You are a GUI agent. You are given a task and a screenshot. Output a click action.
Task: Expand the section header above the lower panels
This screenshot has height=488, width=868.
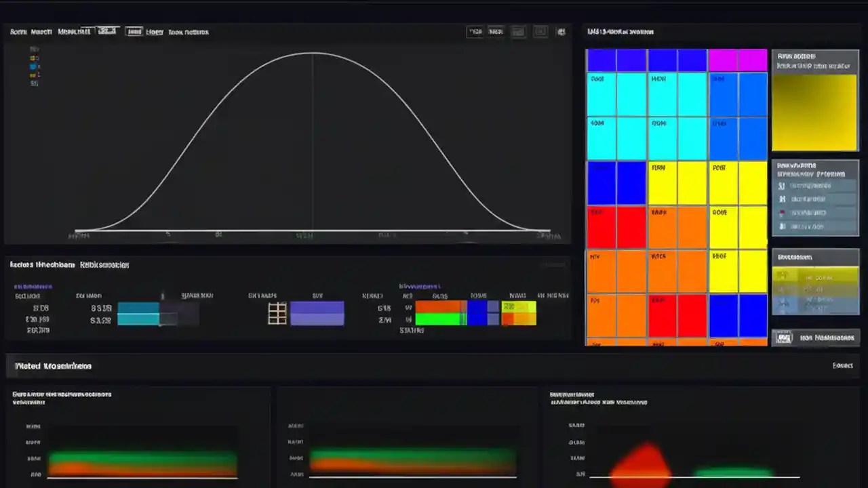click(x=53, y=365)
